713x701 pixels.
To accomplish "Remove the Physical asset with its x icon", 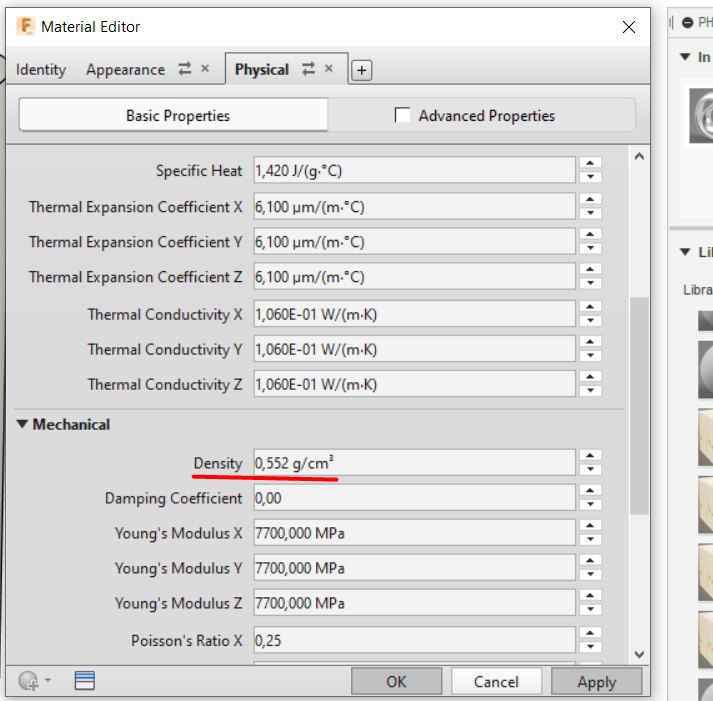I will [x=329, y=69].
